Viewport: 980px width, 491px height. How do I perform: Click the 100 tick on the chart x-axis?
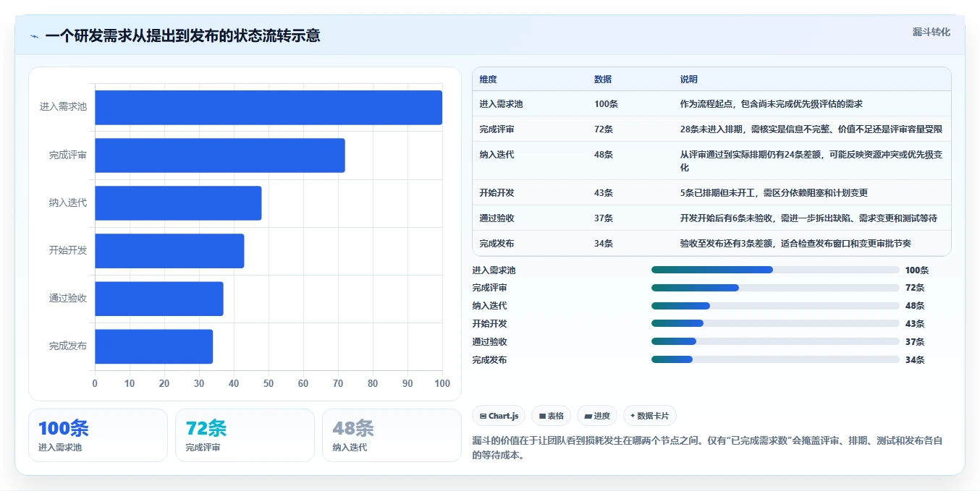point(442,384)
